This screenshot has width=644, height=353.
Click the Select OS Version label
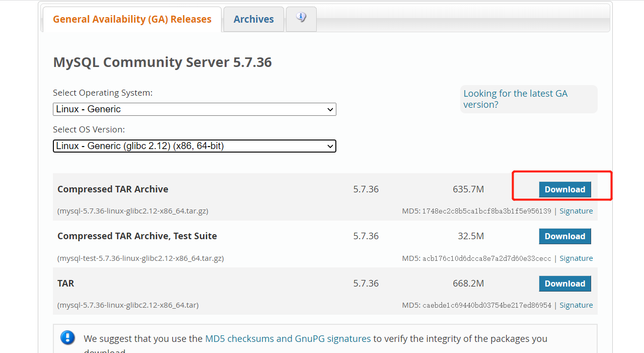[x=89, y=129]
